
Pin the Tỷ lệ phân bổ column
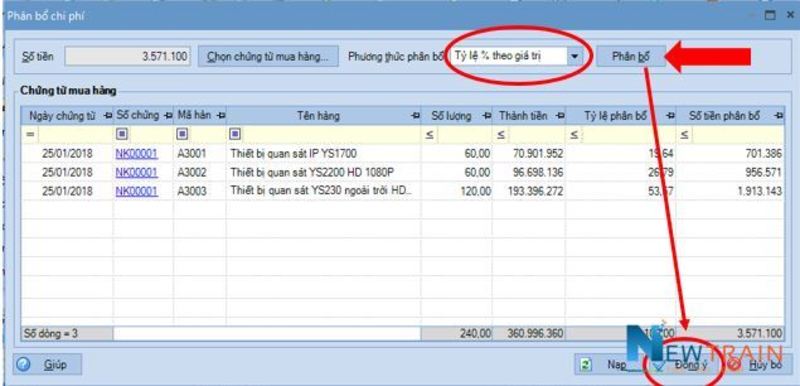[670, 116]
